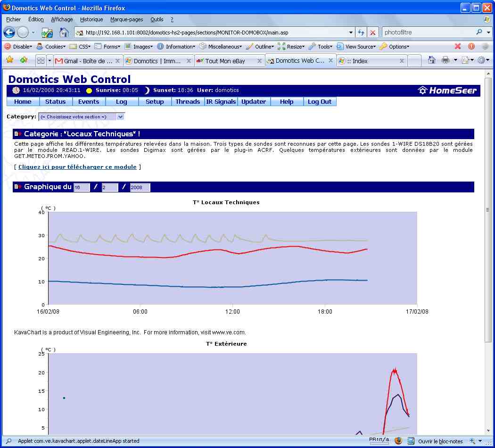Click the Log navigation button

click(x=122, y=102)
